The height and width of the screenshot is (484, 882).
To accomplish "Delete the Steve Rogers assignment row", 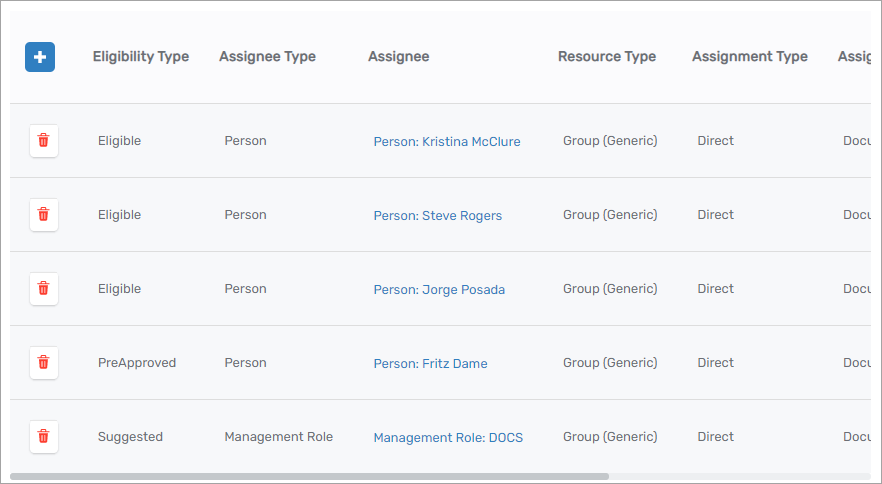I will click(x=43, y=215).
